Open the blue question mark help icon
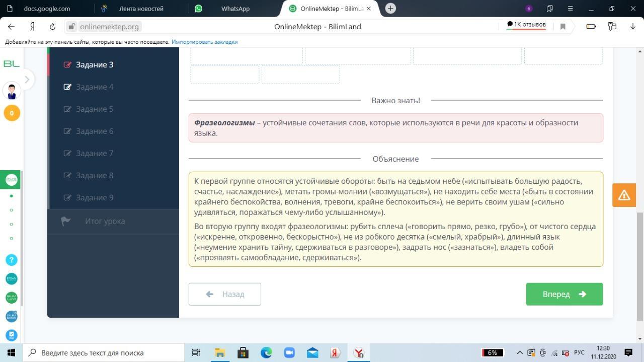644x362 pixels. (x=12, y=260)
